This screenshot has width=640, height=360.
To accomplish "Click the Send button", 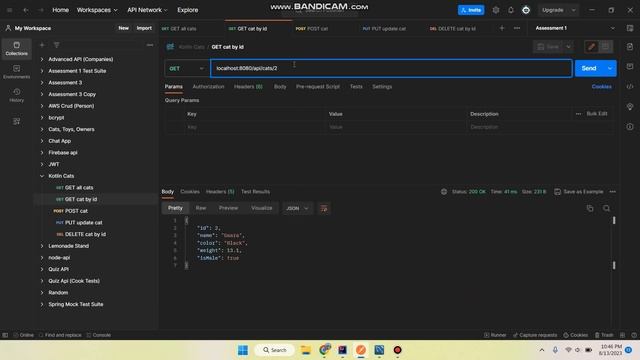I will pos(589,68).
